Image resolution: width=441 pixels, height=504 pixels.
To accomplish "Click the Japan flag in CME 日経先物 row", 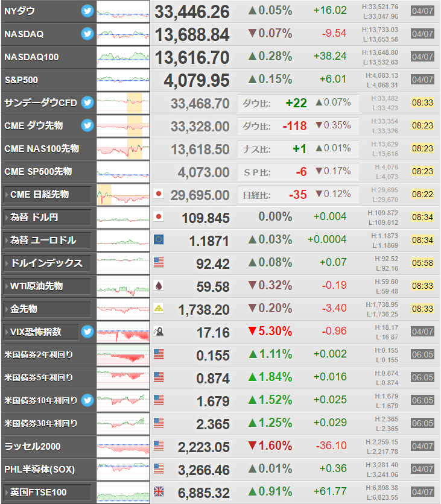I will pyautogui.click(x=159, y=194).
